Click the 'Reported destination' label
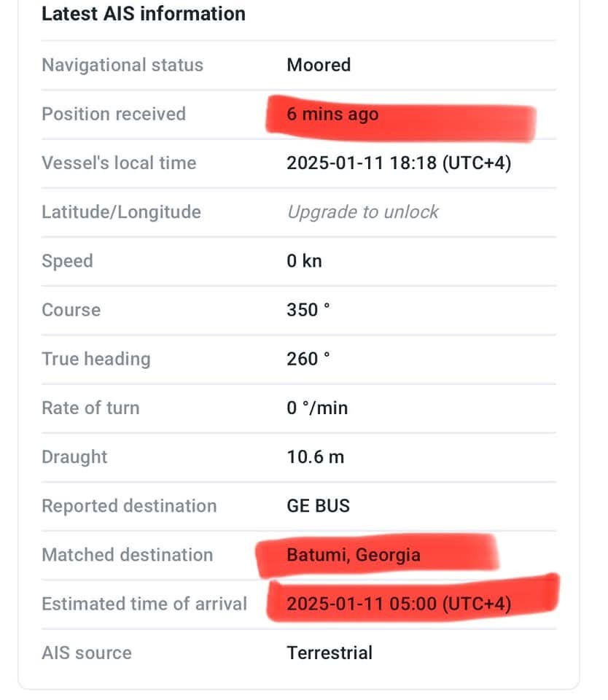 point(129,506)
